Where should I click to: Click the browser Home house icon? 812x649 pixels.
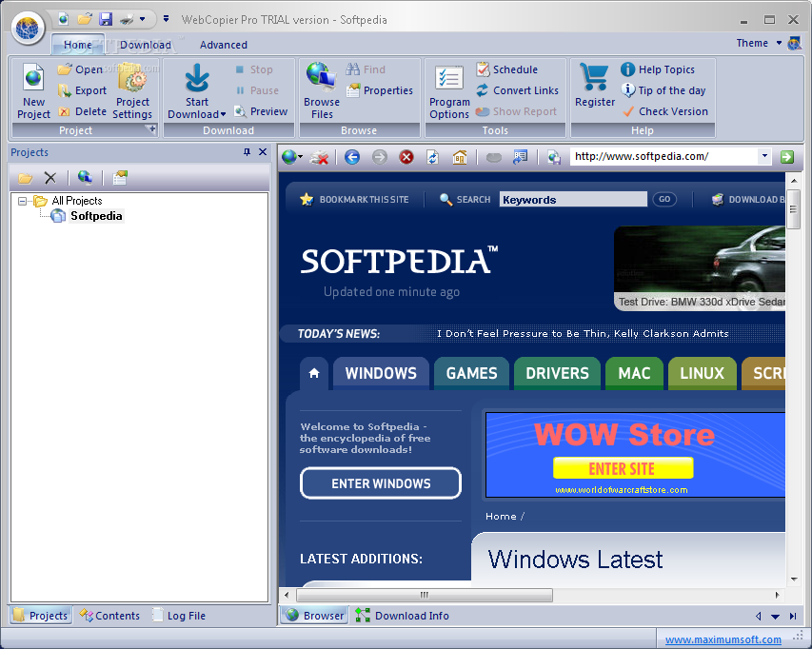click(x=460, y=157)
